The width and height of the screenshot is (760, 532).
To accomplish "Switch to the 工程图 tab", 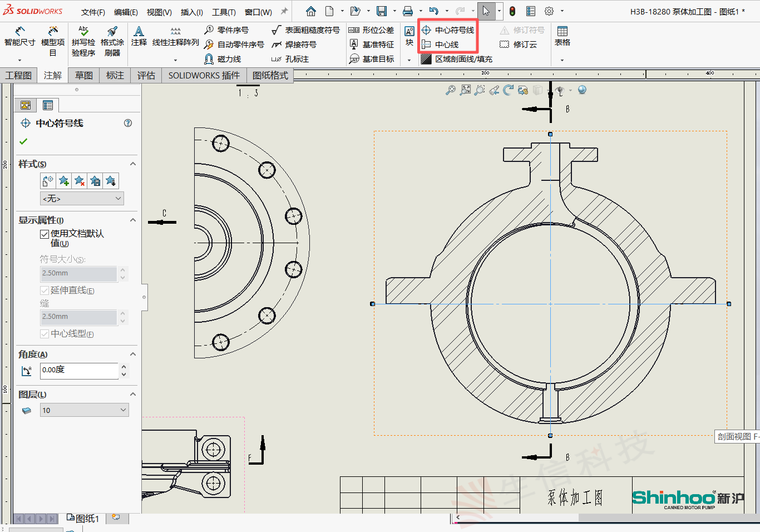I will (18, 75).
